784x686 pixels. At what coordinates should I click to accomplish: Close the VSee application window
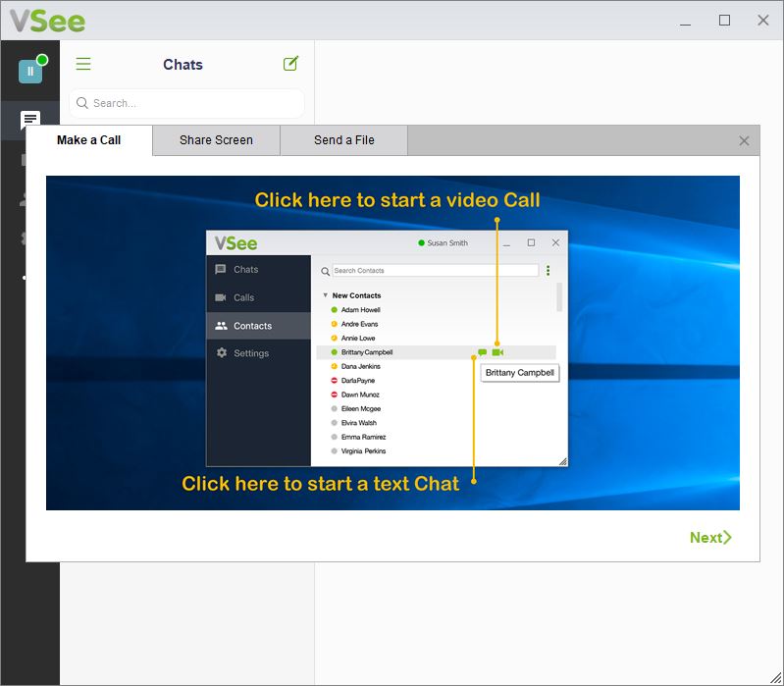[x=763, y=21]
